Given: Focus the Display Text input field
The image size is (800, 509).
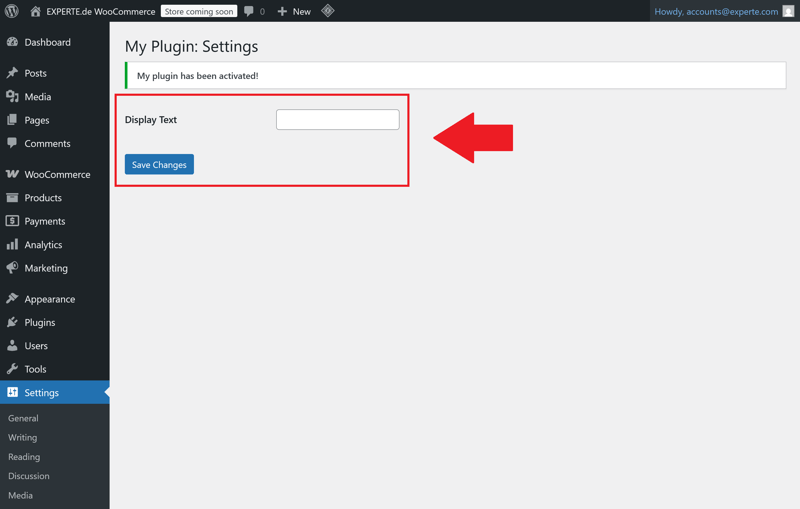Looking at the screenshot, I should pyautogui.click(x=337, y=119).
